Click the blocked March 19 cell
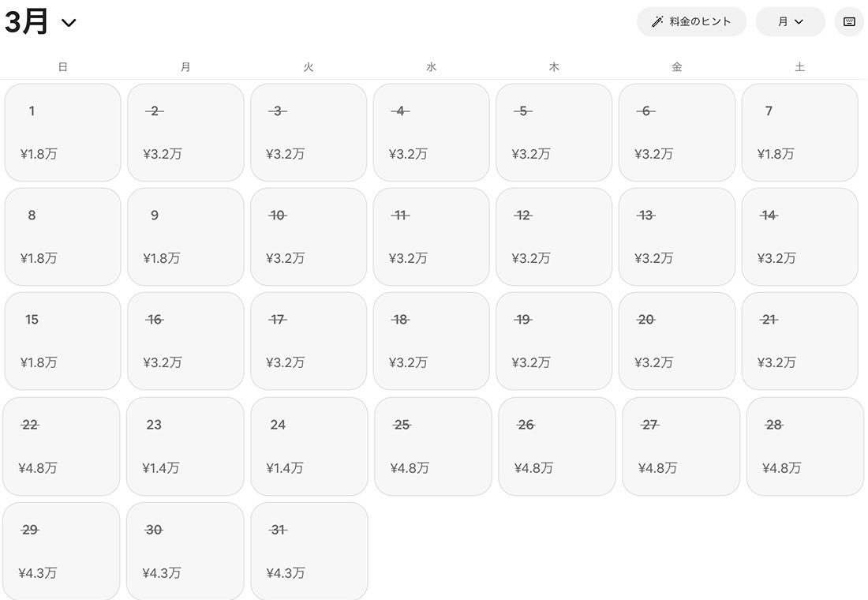Image resolution: width=868 pixels, height=600 pixels. [554, 341]
